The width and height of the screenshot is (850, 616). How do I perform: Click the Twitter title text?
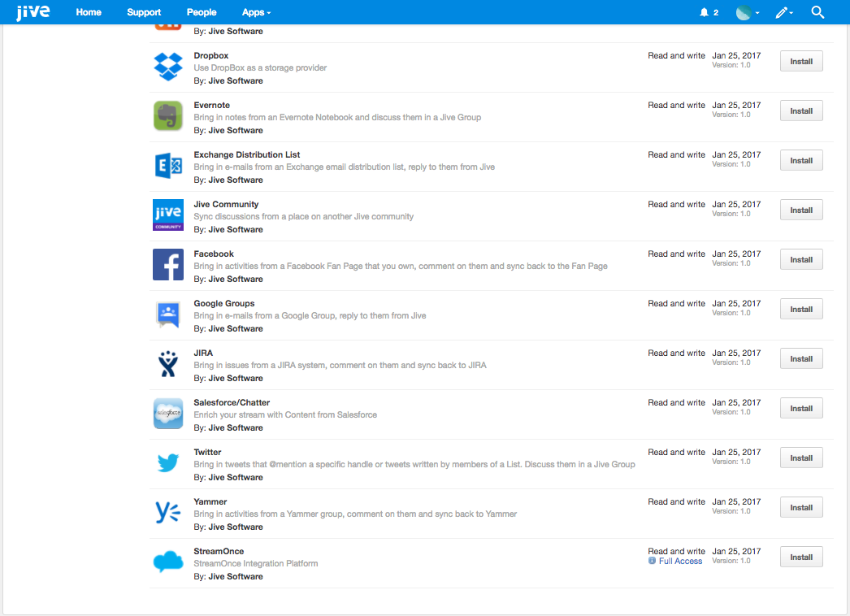[207, 452]
